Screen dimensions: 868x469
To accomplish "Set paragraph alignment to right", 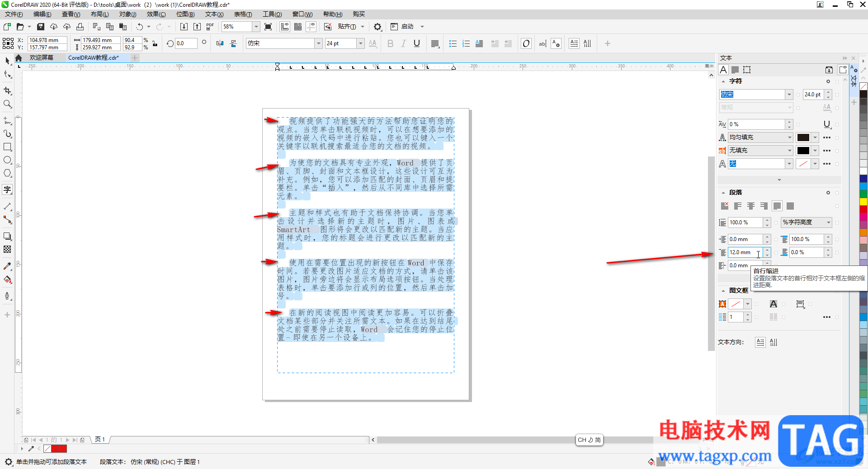I will click(764, 206).
